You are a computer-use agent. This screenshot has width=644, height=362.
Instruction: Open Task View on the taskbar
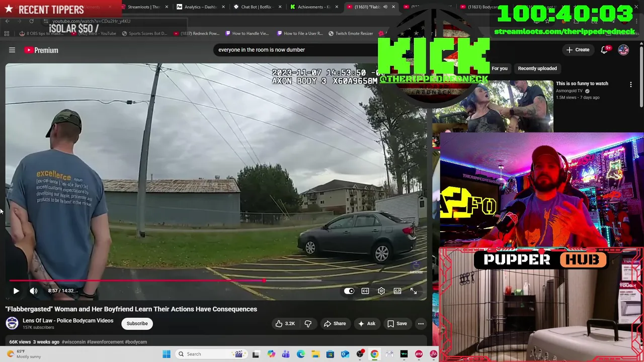(x=256, y=354)
